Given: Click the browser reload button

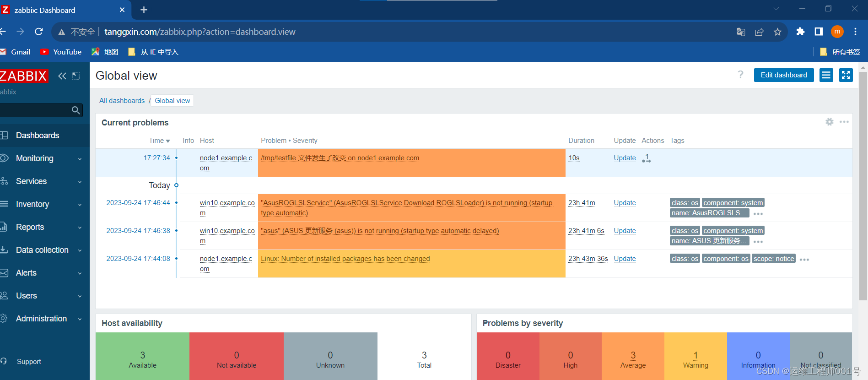Looking at the screenshot, I should 39,32.
